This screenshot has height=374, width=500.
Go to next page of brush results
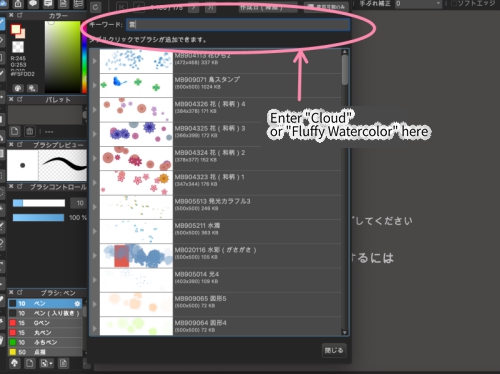coord(193,7)
